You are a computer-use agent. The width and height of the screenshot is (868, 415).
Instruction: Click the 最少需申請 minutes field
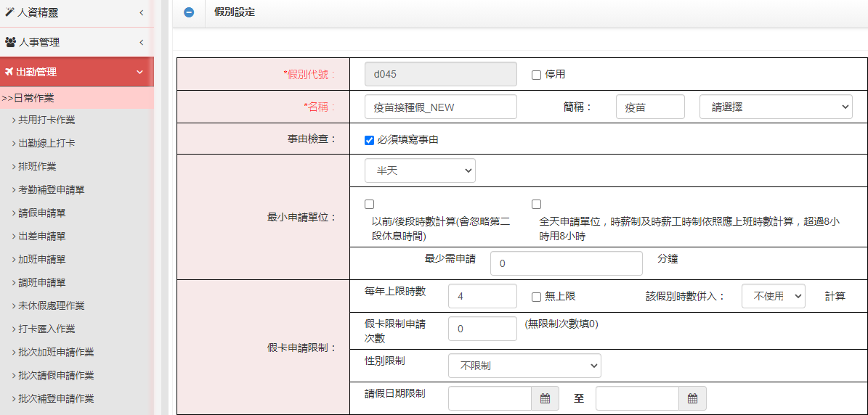567,263
